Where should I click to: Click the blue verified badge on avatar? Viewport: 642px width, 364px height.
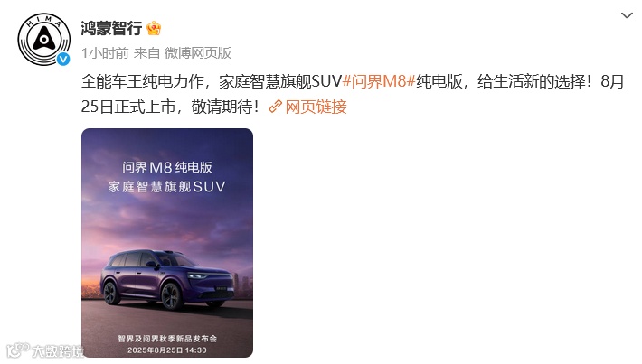point(62,60)
